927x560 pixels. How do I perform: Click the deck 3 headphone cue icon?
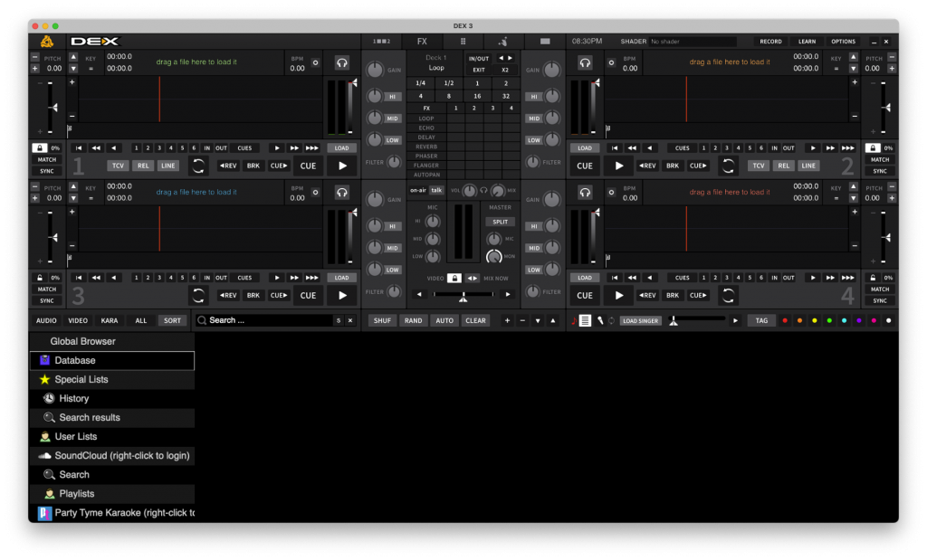click(x=341, y=193)
